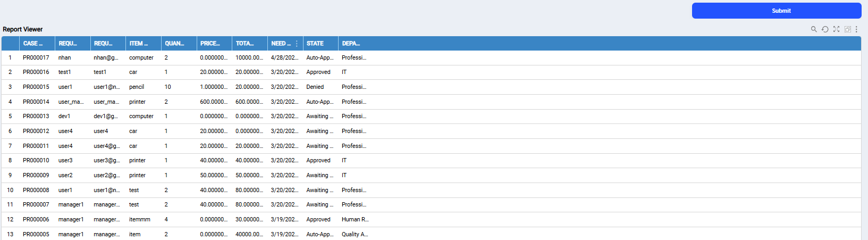Click the DEPA column header
Viewport: 868px width, 240px height.
tap(351, 44)
